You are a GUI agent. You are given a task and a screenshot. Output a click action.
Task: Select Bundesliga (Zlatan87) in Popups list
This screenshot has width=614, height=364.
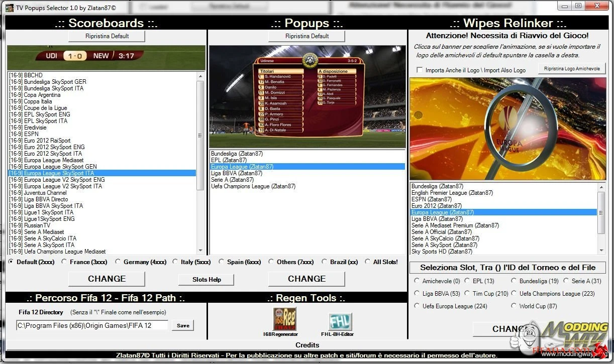(308, 154)
